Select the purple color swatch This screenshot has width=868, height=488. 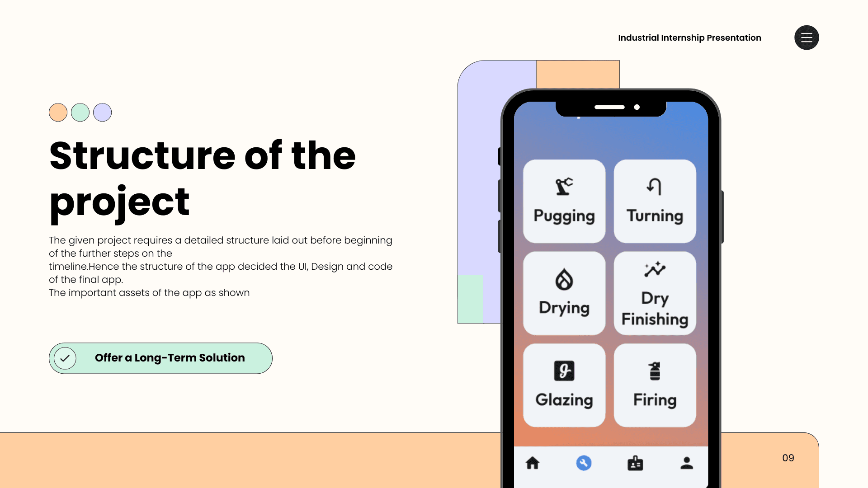tap(103, 113)
